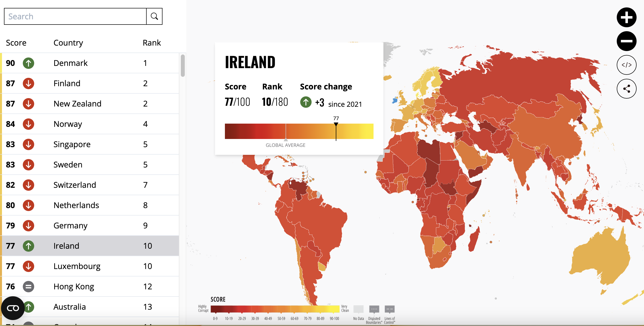
Task: Select Ireland from the country list
Action: point(66,246)
